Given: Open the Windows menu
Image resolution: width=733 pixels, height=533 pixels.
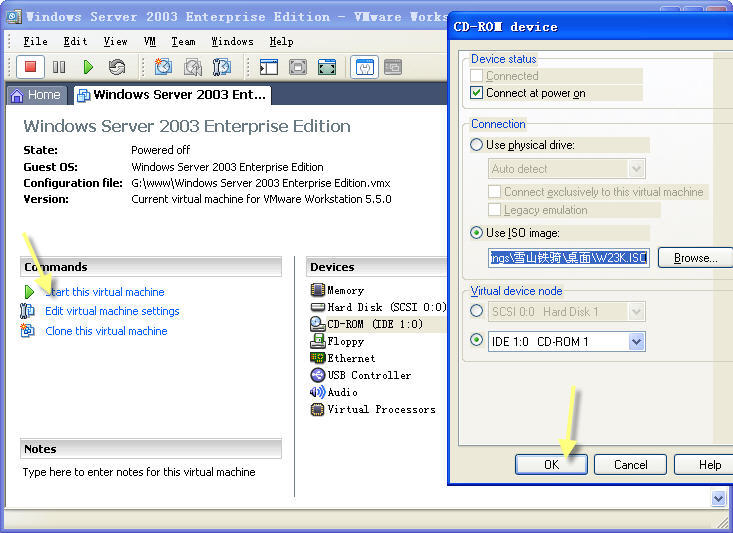Looking at the screenshot, I should (232, 42).
